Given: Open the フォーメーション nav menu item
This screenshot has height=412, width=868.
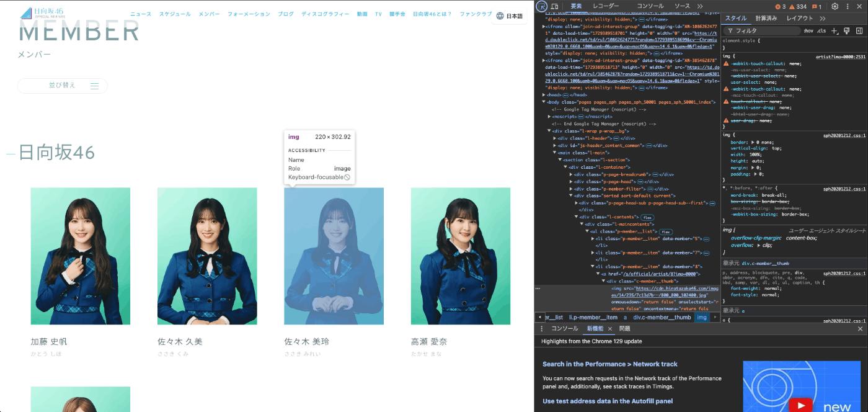Looking at the screenshot, I should coord(249,14).
